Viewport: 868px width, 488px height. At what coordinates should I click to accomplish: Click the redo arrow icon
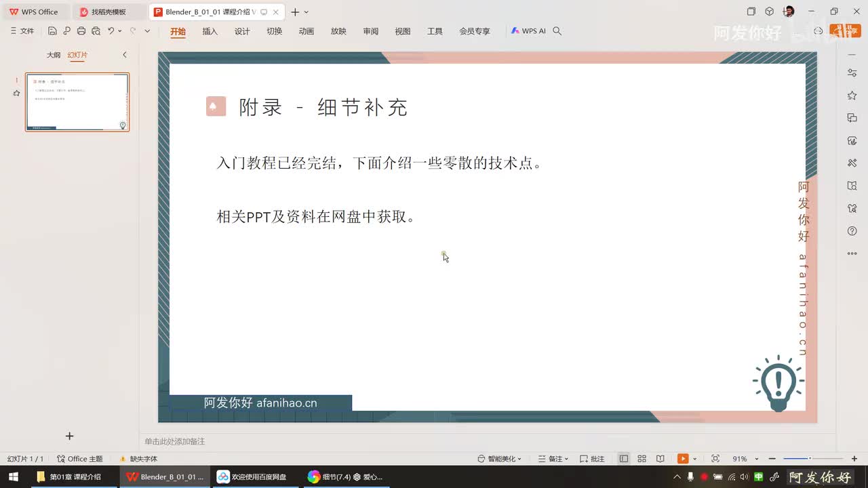click(133, 31)
